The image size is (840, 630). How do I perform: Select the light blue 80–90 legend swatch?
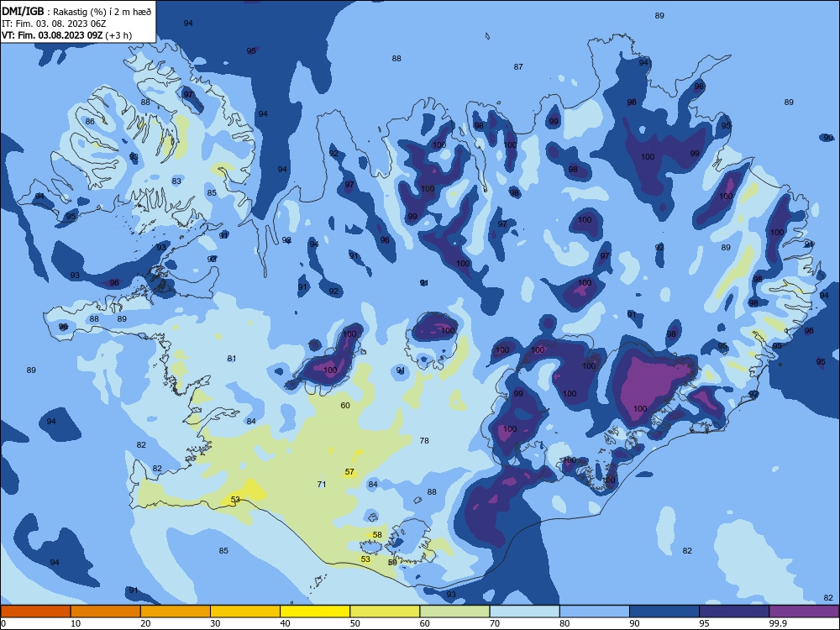coord(595,612)
